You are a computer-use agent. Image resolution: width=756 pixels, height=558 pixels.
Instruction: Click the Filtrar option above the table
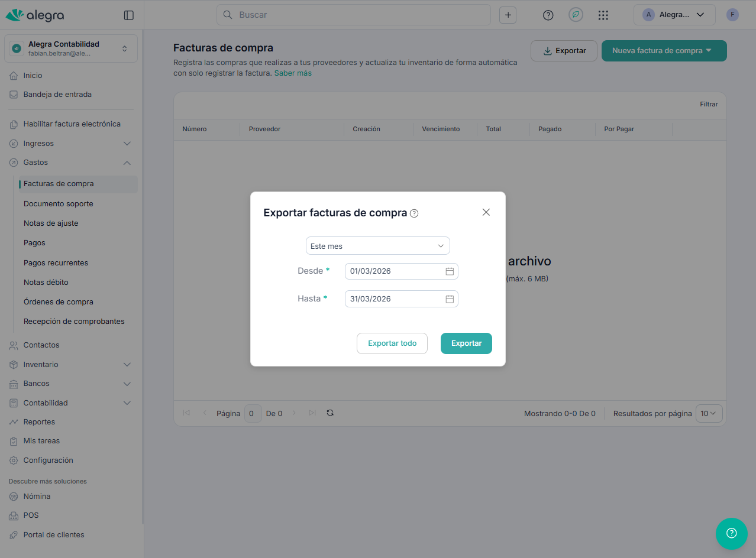pos(709,103)
